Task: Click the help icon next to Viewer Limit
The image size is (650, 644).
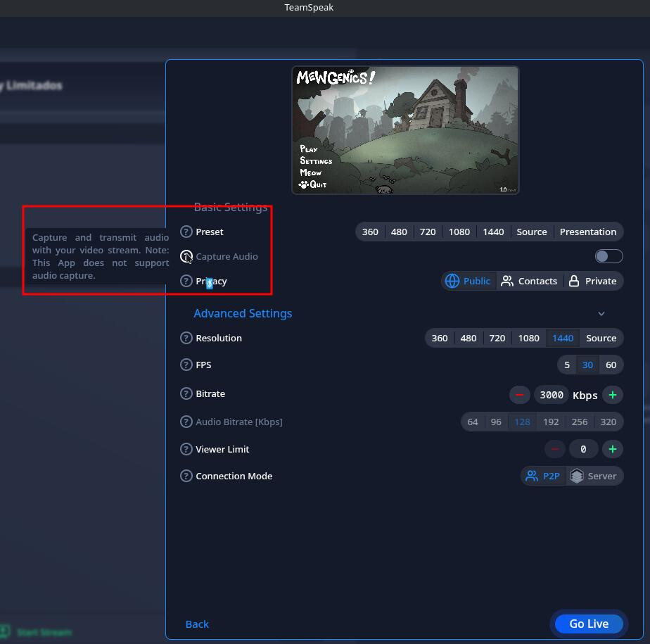Action: click(186, 449)
